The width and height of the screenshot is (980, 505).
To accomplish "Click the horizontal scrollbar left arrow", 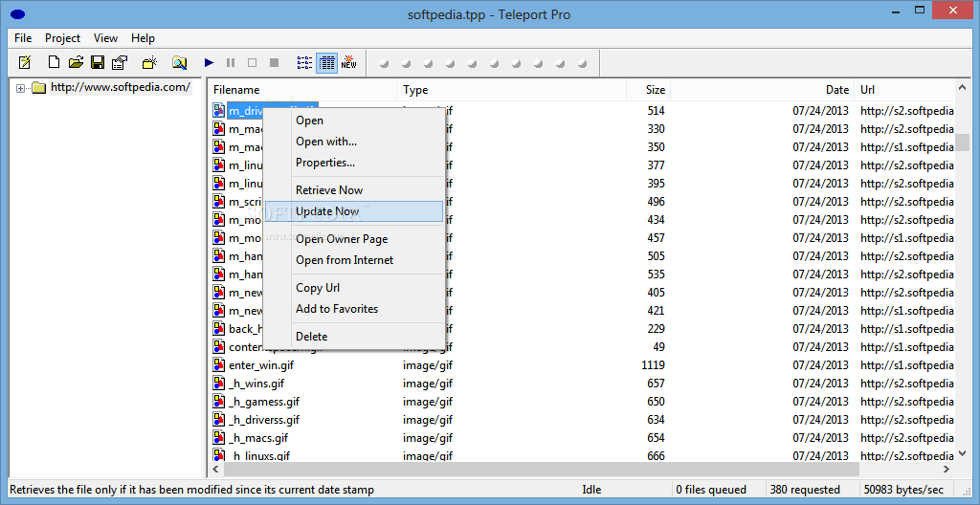I will pyautogui.click(x=217, y=469).
